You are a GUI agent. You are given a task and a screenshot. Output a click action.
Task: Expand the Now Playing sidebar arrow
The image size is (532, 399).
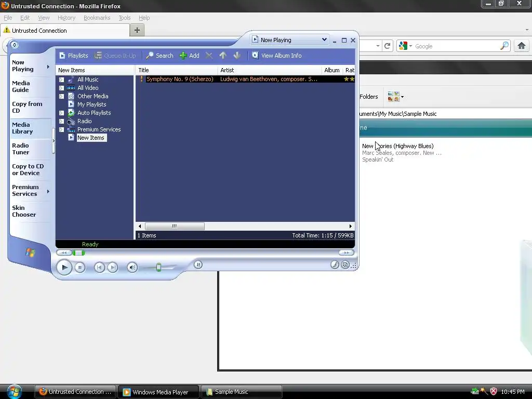tap(48, 67)
